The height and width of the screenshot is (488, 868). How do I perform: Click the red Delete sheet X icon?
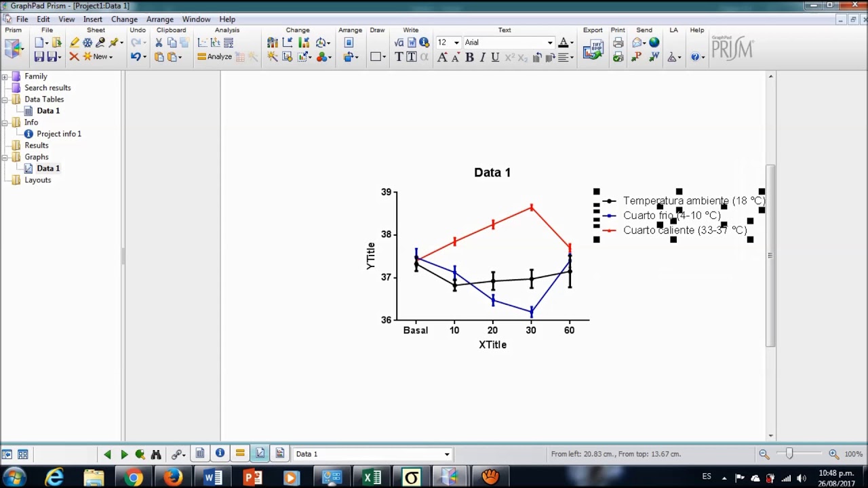pyautogui.click(x=74, y=57)
